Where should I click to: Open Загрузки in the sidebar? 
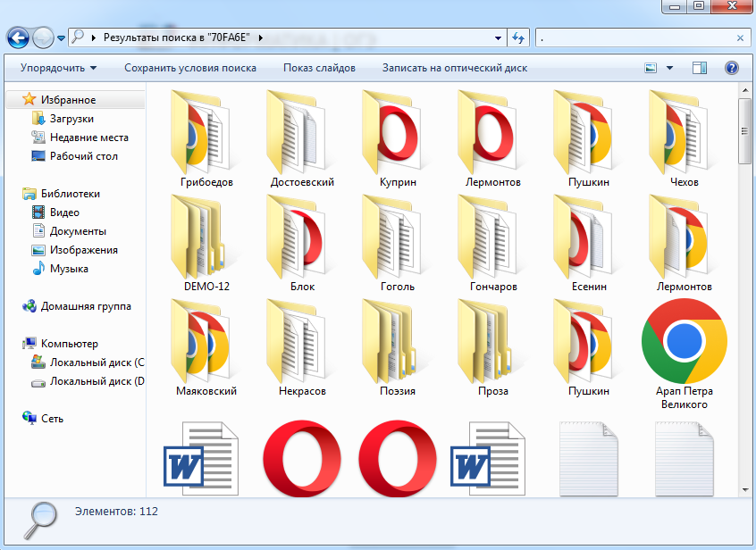pos(71,119)
